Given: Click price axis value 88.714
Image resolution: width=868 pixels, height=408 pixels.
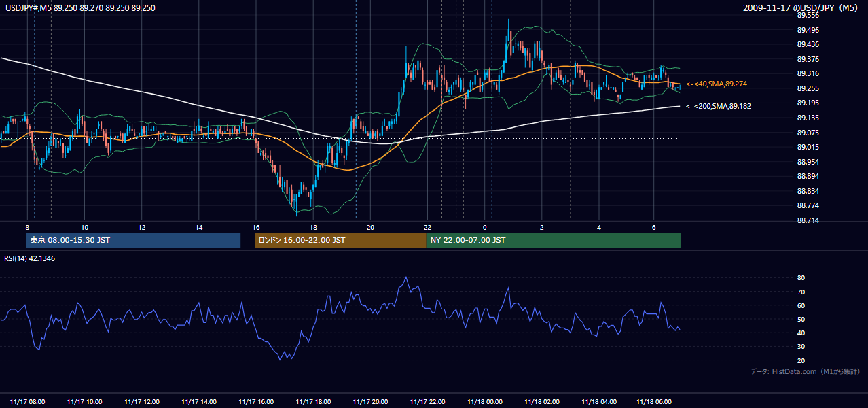Looking at the screenshot, I should [807, 220].
